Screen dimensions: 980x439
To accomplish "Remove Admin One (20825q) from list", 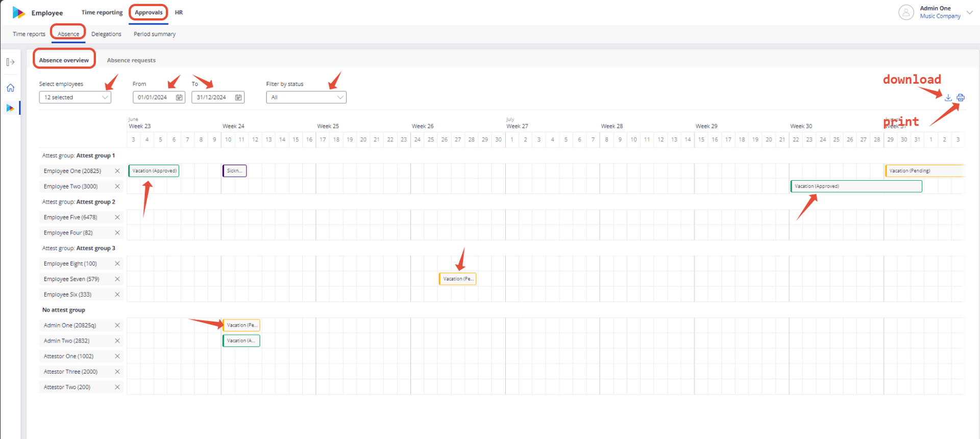I will pos(117,326).
